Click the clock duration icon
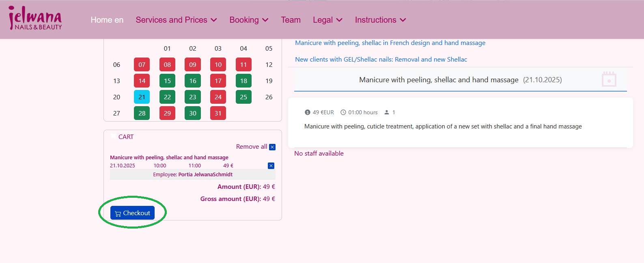644x263 pixels. pos(343,112)
